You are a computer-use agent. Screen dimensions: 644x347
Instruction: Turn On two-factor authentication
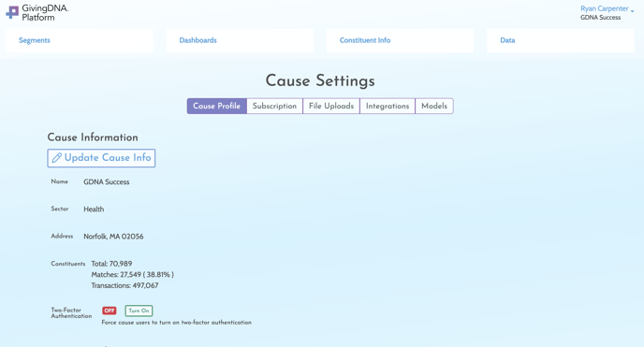click(139, 311)
